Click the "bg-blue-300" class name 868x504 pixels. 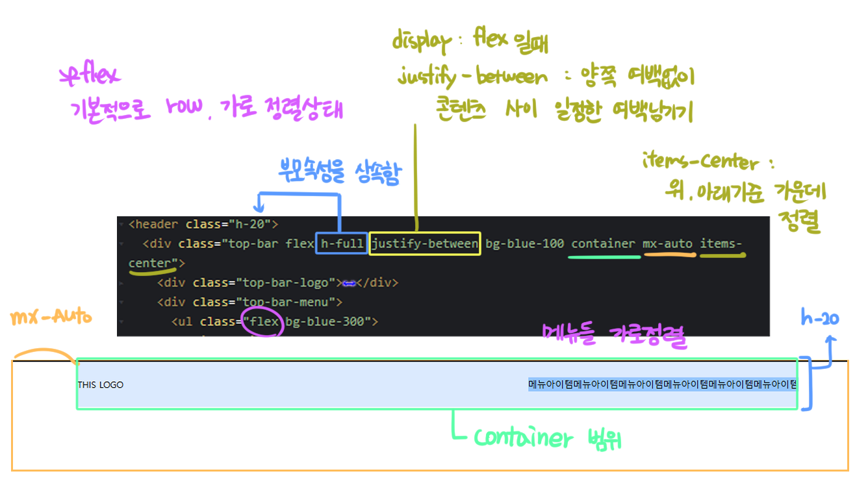coord(324,321)
